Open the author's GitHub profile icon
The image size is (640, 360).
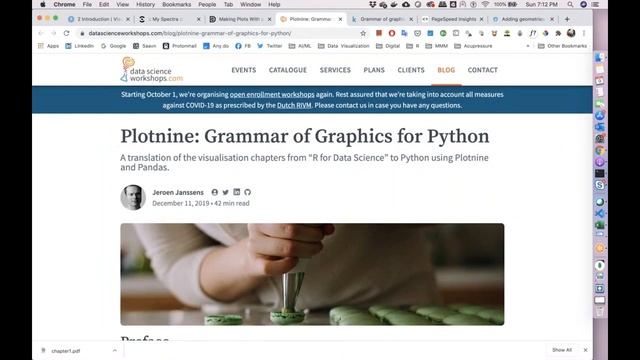(247, 192)
